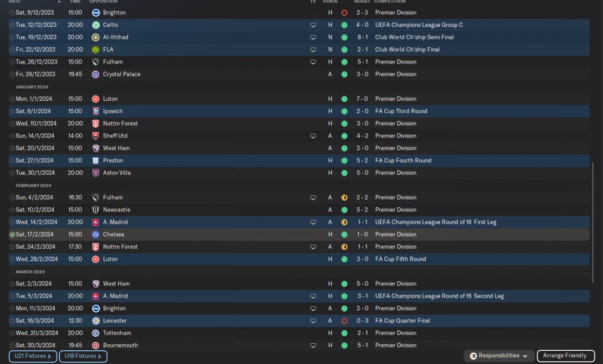
Task: Click the Ipswich club badge
Action: (96, 112)
